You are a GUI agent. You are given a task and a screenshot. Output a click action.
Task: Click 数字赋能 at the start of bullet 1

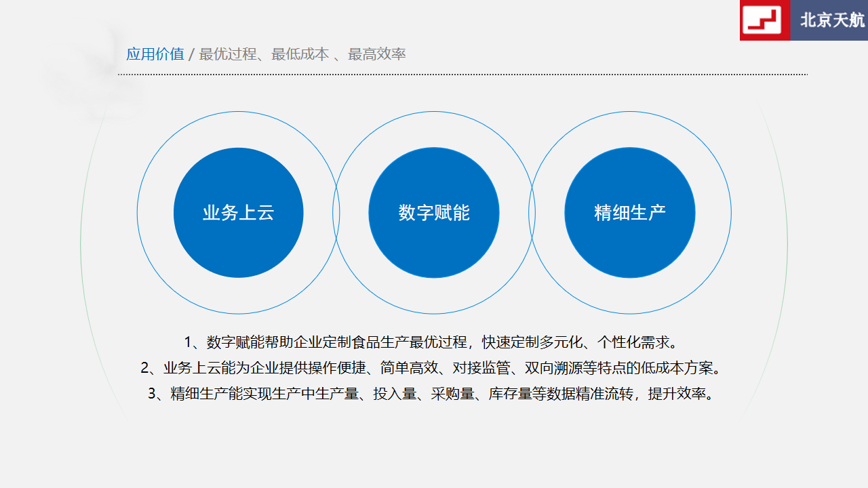230,341
